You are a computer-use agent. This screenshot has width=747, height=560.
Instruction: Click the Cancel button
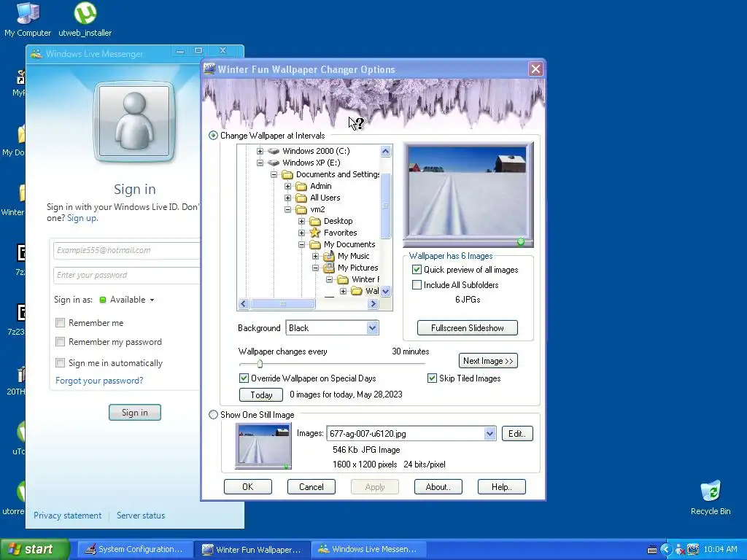tap(311, 486)
